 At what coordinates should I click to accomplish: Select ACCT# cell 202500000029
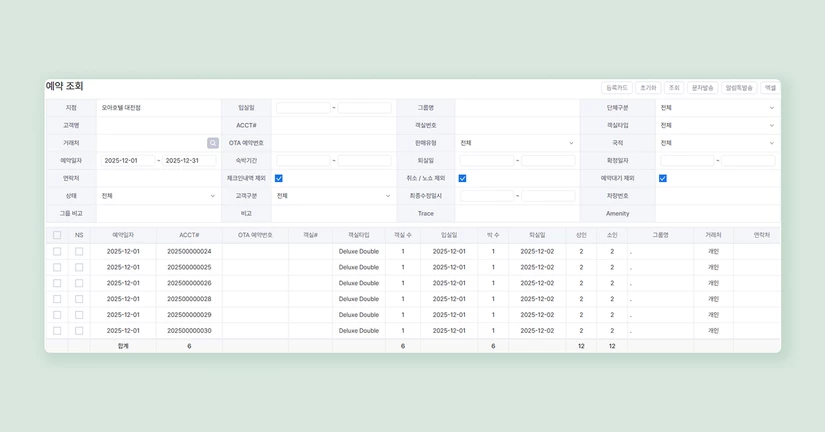(189, 315)
